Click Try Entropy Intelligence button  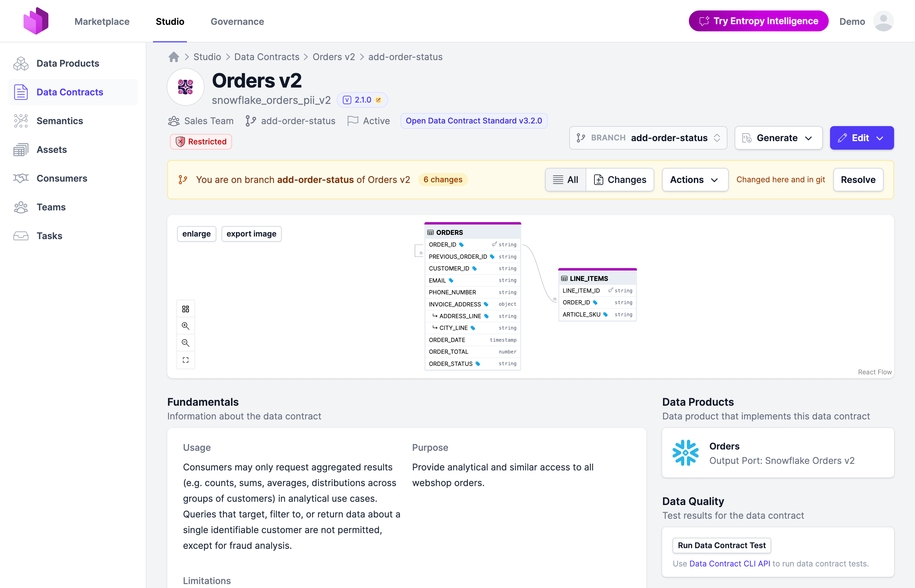click(758, 21)
